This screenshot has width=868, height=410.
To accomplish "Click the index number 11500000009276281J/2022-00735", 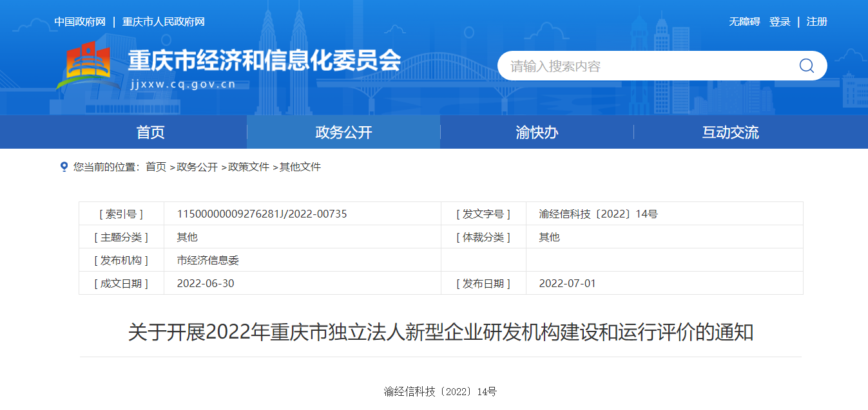I will tap(262, 214).
